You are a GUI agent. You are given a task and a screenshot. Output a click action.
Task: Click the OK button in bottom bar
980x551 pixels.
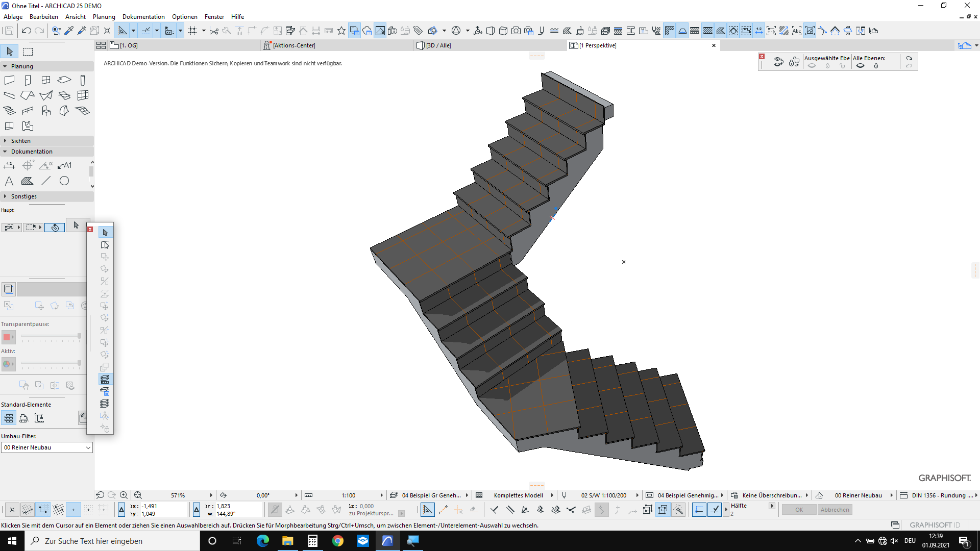point(799,510)
